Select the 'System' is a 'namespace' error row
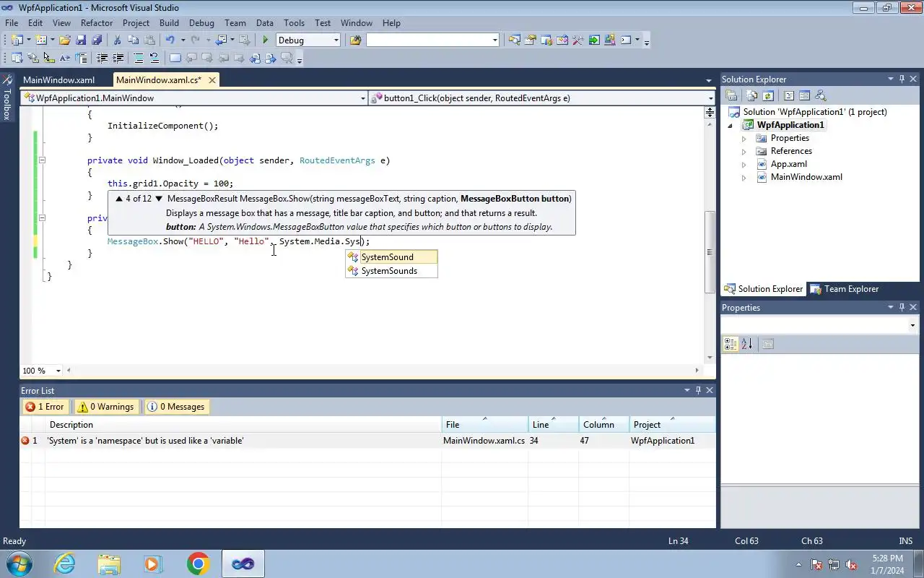Screen dimensions: 924x578 pyautogui.click(x=367, y=441)
